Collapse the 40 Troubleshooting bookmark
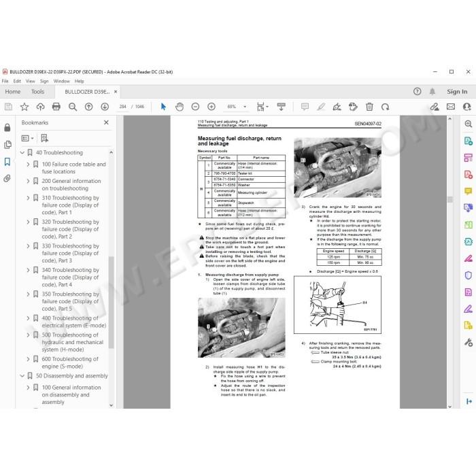This screenshot has width=476, height=476. click(22, 153)
